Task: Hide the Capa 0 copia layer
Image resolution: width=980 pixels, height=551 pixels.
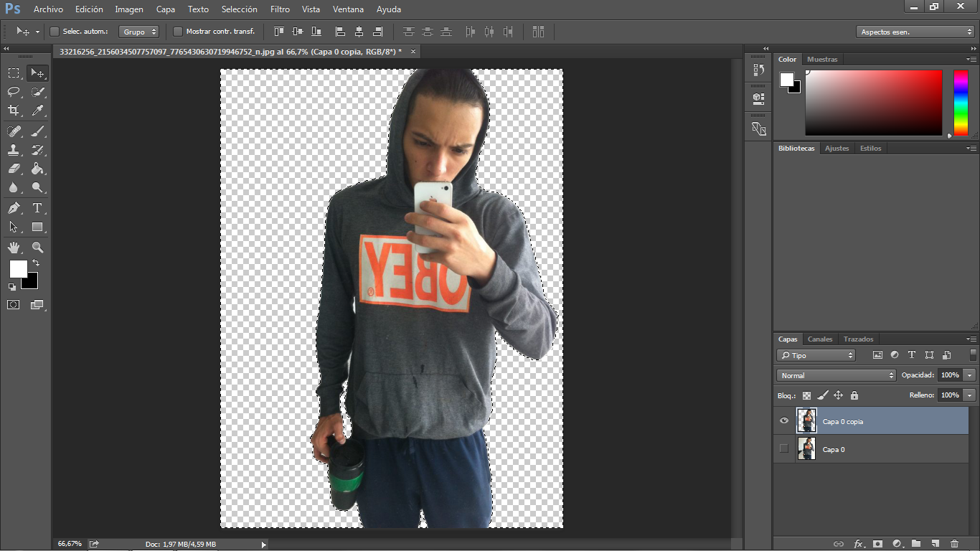Action: click(x=783, y=421)
